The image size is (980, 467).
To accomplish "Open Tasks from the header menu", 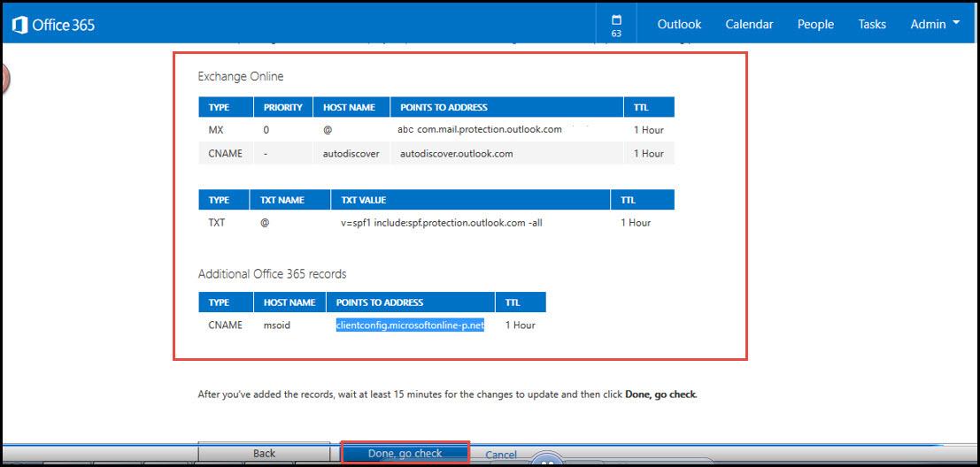I will click(x=871, y=25).
